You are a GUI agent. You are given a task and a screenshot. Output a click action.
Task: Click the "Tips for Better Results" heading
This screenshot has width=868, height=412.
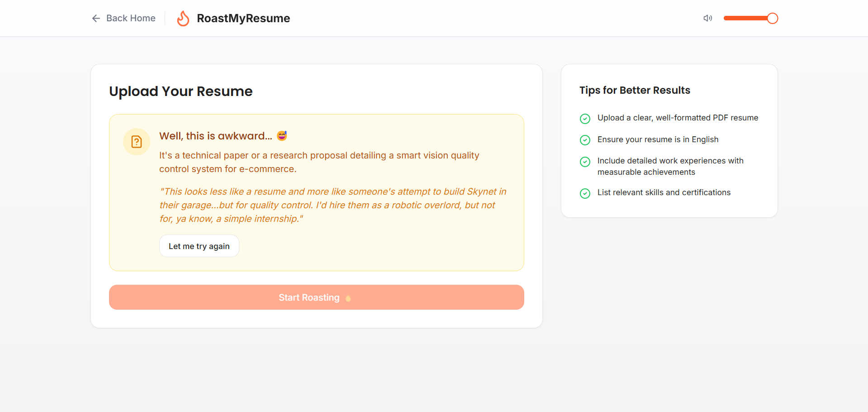click(635, 90)
